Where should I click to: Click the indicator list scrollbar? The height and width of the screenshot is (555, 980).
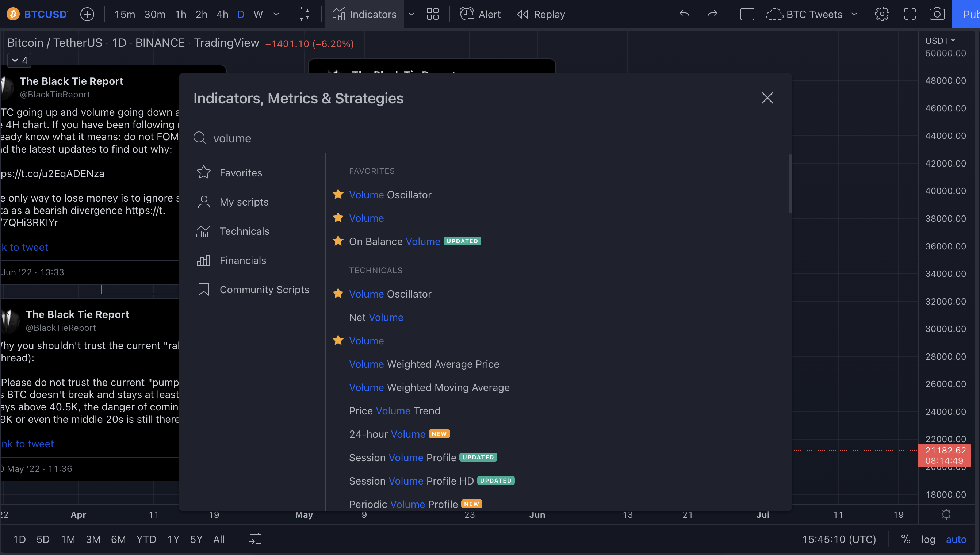tap(790, 184)
